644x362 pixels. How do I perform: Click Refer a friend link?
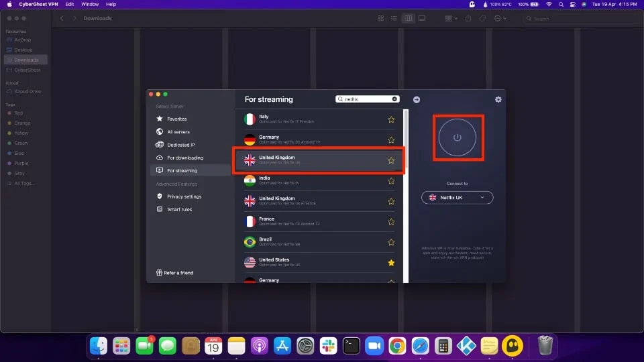point(174,273)
